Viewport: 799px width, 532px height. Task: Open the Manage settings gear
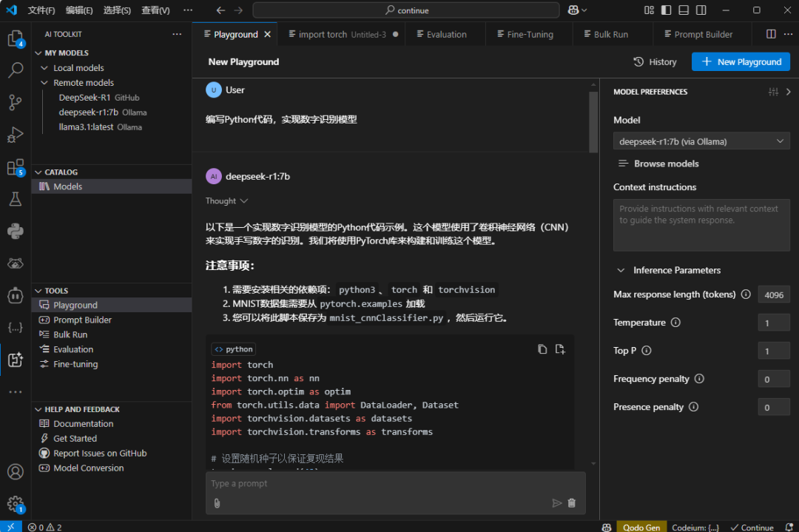tap(16, 504)
